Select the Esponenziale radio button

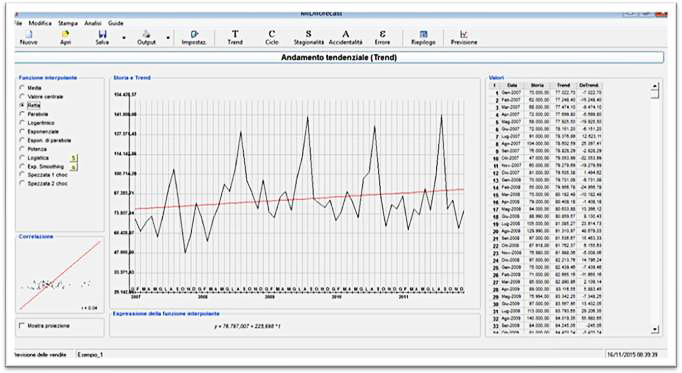click(x=22, y=131)
